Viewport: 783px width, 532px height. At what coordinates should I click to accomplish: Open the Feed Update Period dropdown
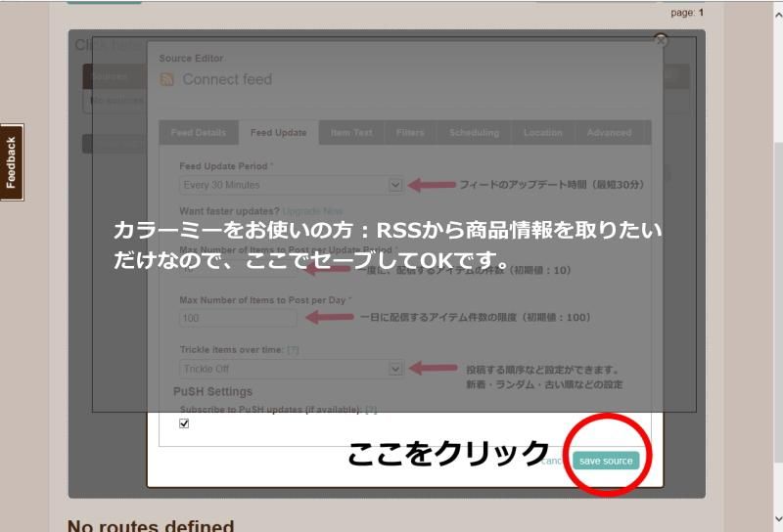tap(291, 185)
